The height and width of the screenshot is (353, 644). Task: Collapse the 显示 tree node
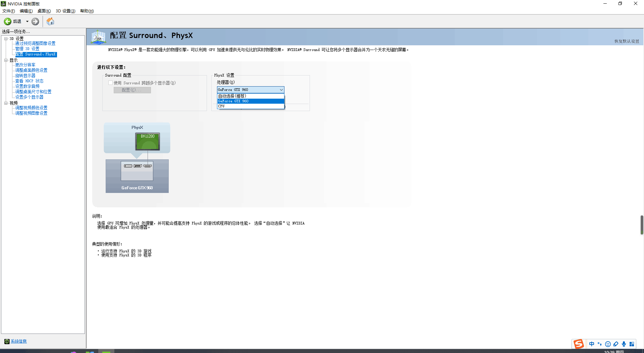point(6,60)
